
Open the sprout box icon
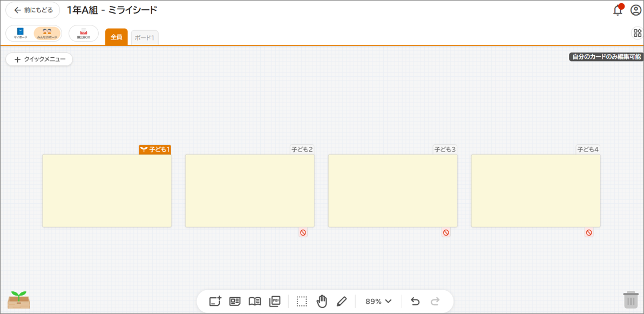tap(19, 299)
